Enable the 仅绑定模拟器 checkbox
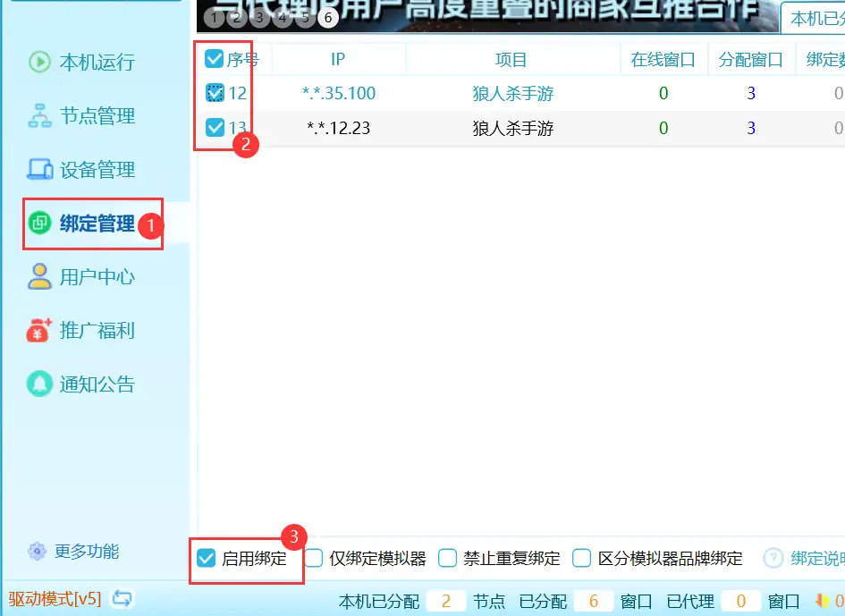 [314, 559]
